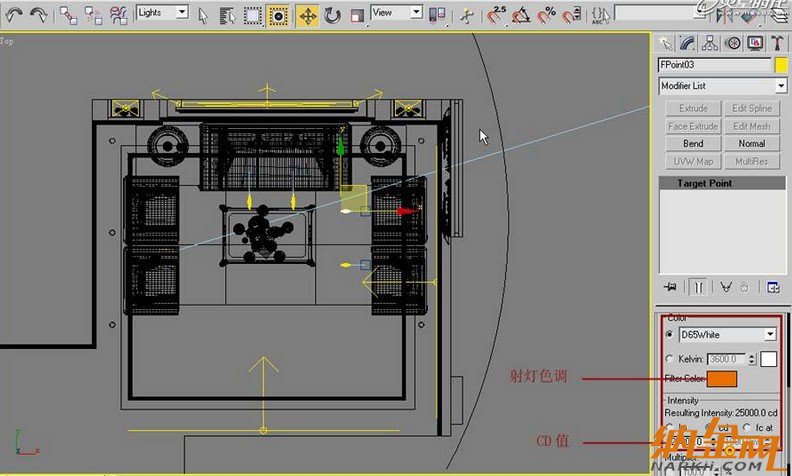Switch to the Hierarchy panel tab
Image resolution: width=792 pixels, height=476 pixels.
710,43
